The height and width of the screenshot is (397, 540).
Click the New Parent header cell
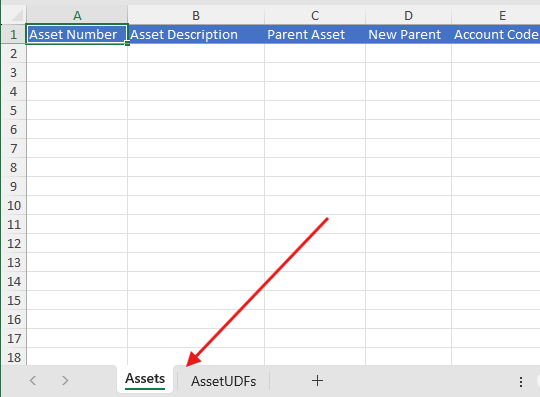408,34
